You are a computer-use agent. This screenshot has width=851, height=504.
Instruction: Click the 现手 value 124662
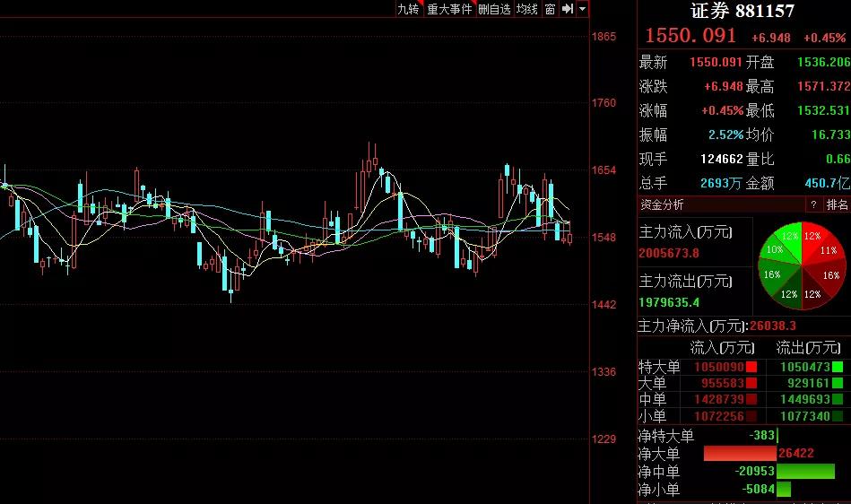pyautogui.click(x=721, y=159)
